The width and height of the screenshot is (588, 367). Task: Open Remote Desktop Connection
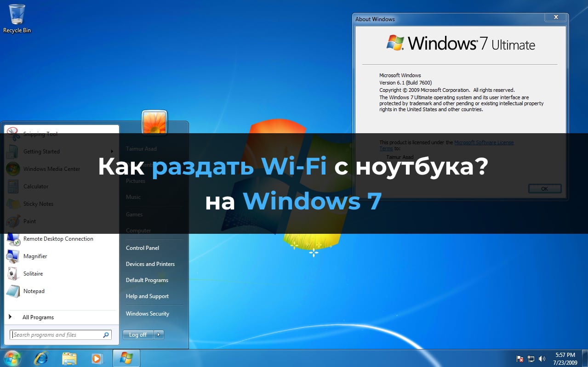[x=58, y=239]
